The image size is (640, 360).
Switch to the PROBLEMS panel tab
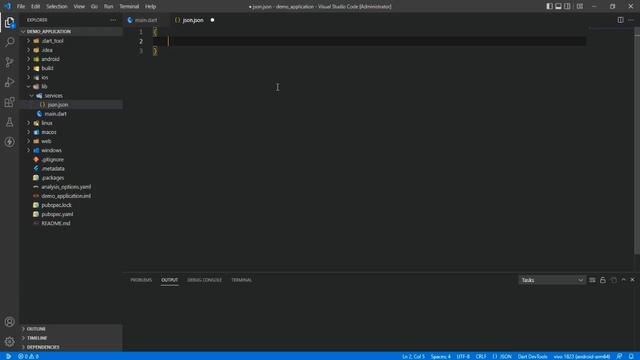pyautogui.click(x=141, y=280)
